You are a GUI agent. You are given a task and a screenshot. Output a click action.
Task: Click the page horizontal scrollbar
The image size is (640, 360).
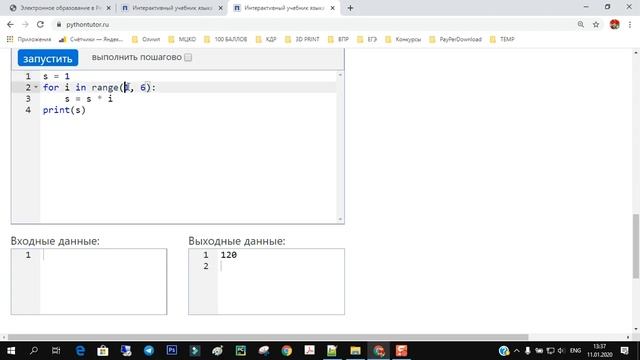(268, 337)
